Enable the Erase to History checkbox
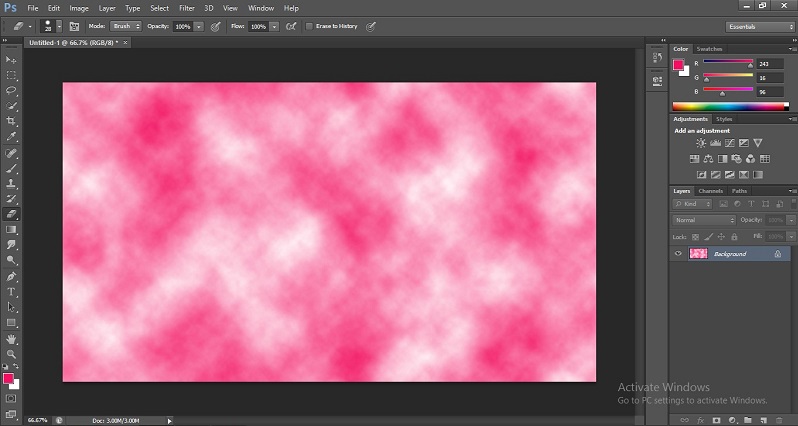This screenshot has height=426, width=798. pyautogui.click(x=309, y=26)
